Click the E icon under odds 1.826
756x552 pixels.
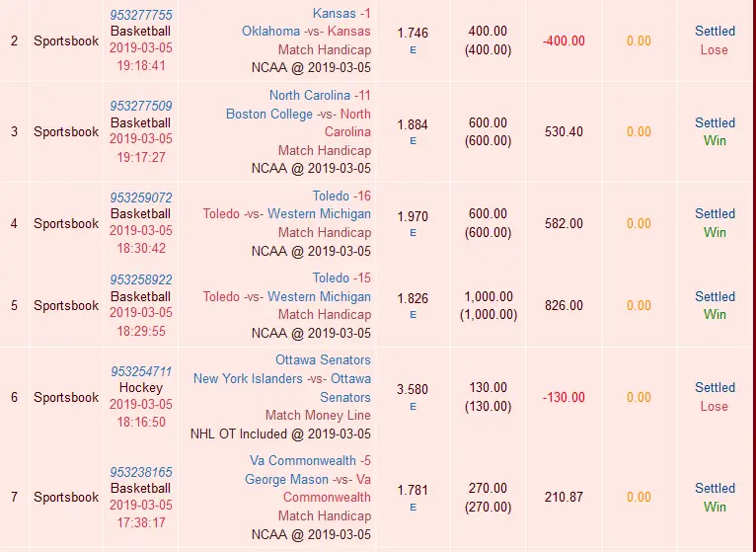(413, 314)
